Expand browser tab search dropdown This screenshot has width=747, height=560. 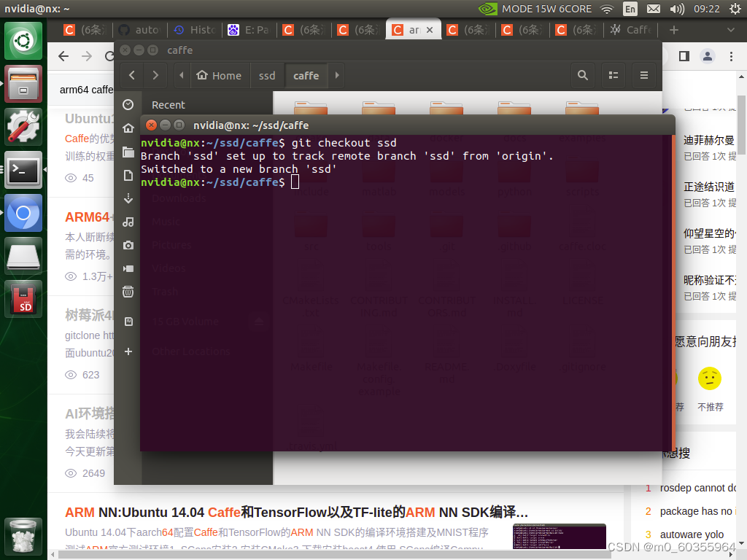(731, 30)
